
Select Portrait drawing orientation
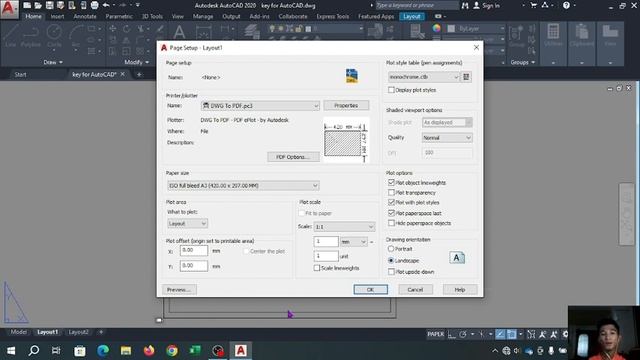pyautogui.click(x=391, y=249)
